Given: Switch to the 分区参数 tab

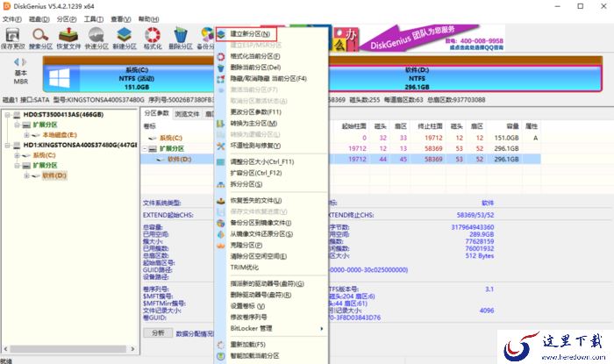Looking at the screenshot, I should pyautogui.click(x=156, y=113).
